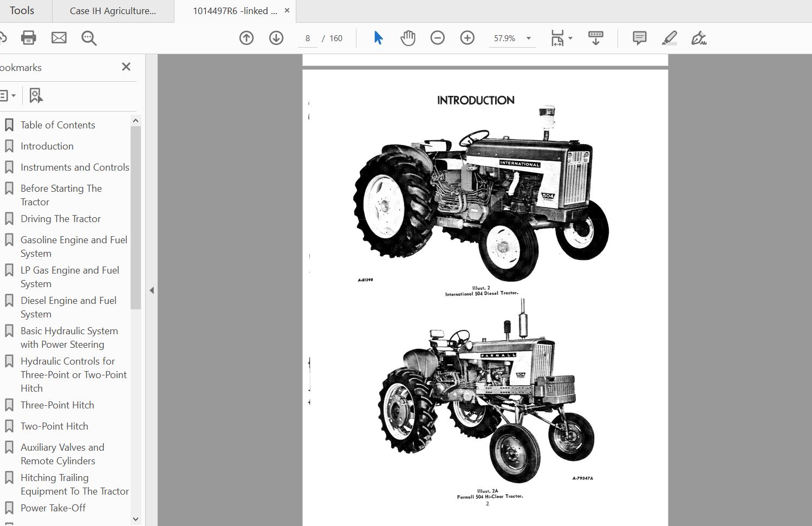
Task: Enable Fill & Sign tool
Action: click(x=699, y=38)
